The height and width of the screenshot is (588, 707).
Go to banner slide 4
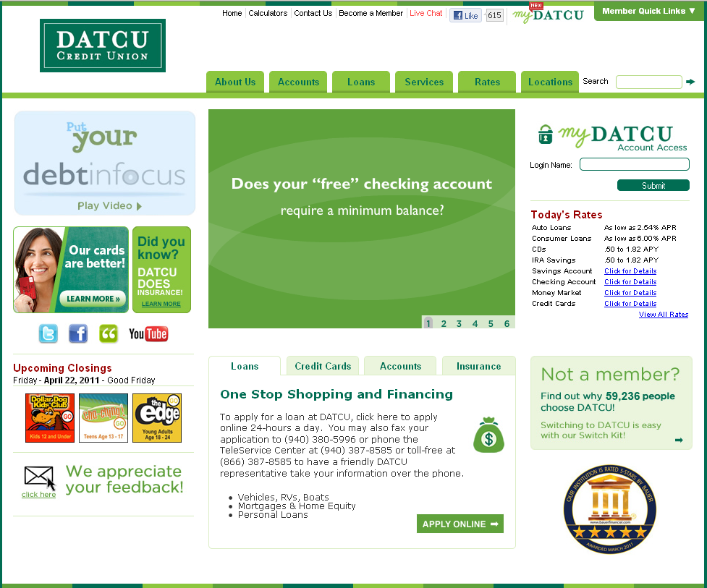point(475,323)
